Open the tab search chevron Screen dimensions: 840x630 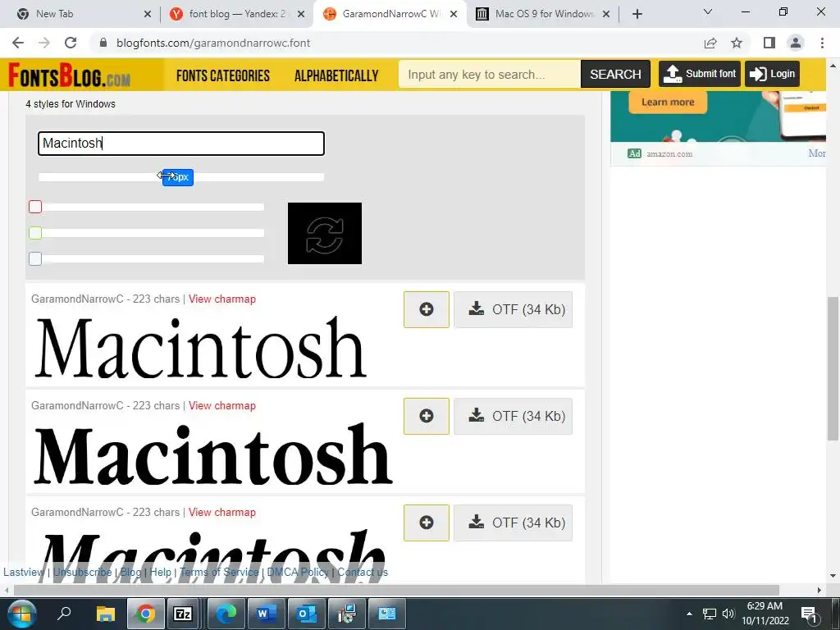(x=708, y=11)
